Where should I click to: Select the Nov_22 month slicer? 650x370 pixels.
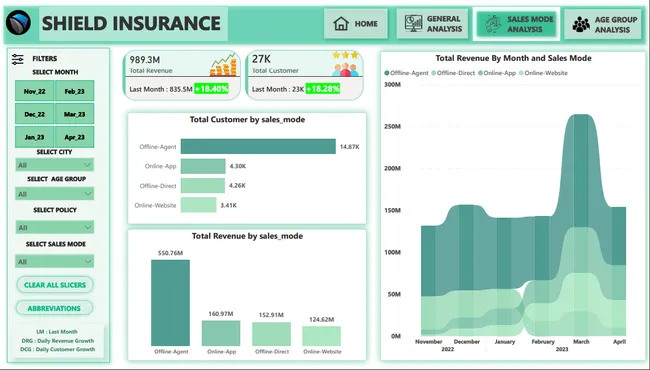[34, 91]
